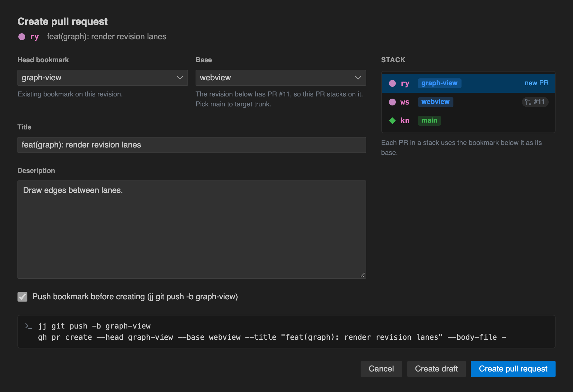Image resolution: width=573 pixels, height=392 pixels.
Task: Click the 'new PR' label in the stack
Action: pyautogui.click(x=536, y=83)
